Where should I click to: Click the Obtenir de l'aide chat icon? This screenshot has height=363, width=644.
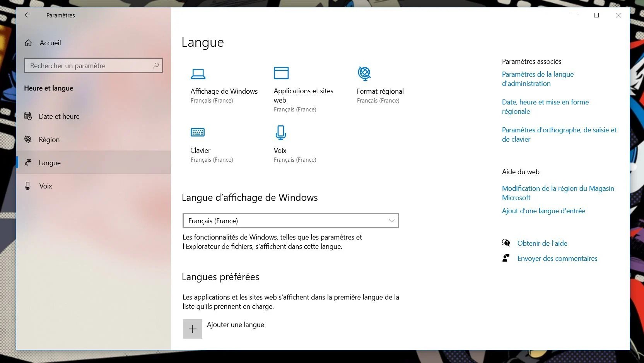tap(506, 243)
